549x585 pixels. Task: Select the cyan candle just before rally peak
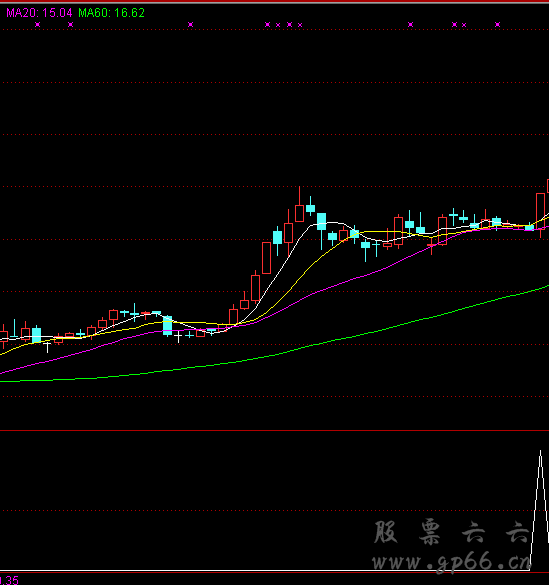[x=277, y=241]
